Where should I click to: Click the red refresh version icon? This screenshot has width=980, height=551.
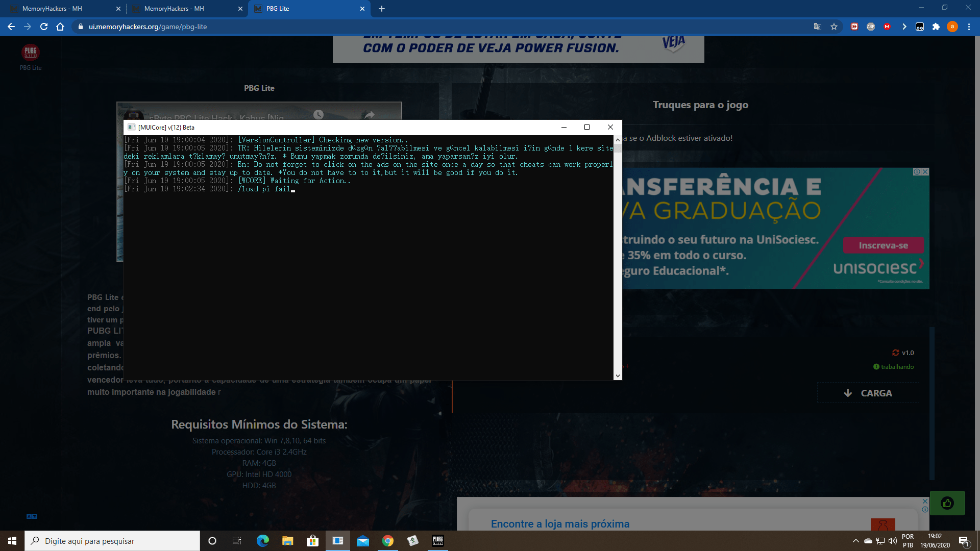coord(895,353)
